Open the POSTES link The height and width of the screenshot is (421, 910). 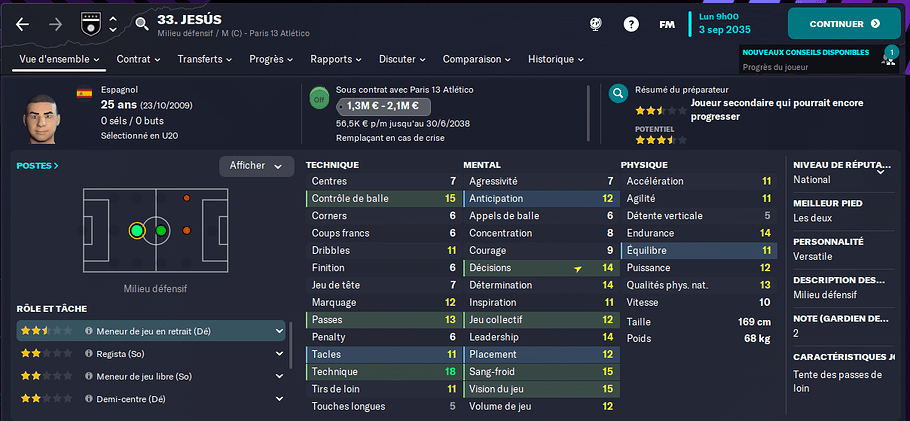click(x=38, y=165)
